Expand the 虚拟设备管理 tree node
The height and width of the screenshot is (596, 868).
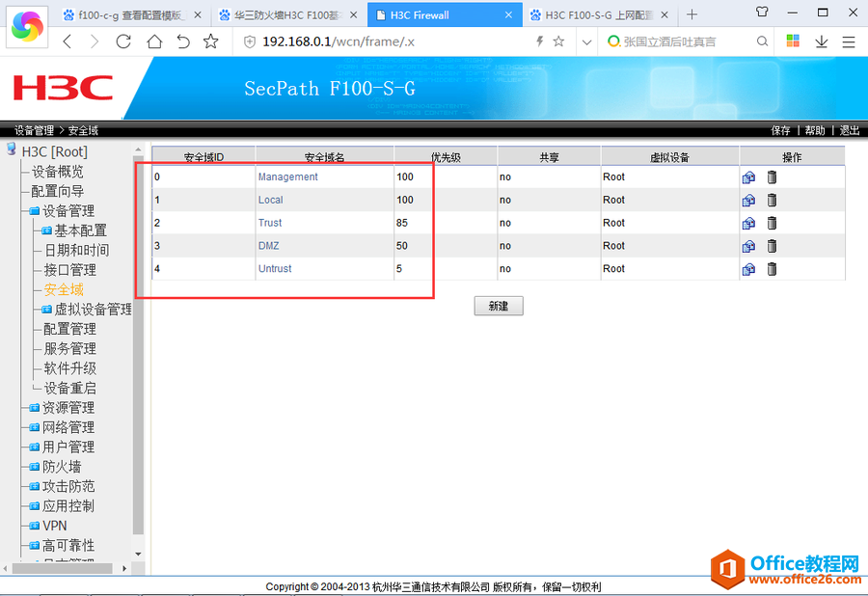click(46, 310)
